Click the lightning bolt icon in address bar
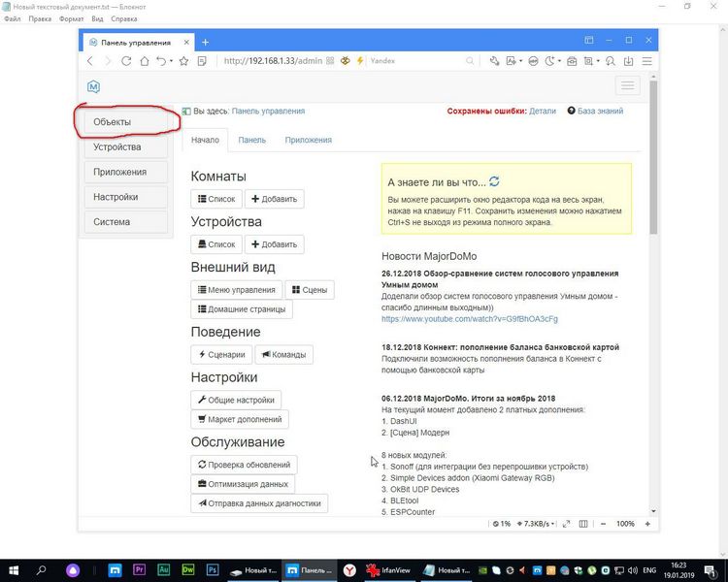The image size is (728, 582). click(360, 61)
